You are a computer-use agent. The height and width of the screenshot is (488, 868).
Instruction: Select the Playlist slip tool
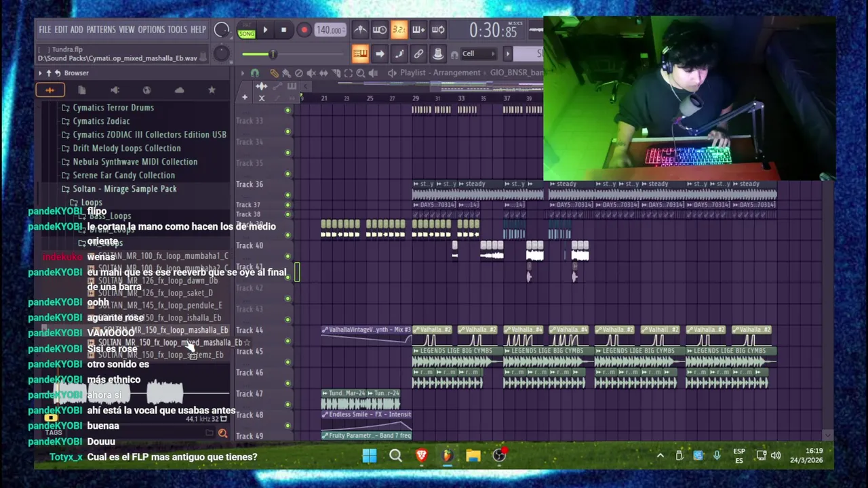tap(323, 73)
